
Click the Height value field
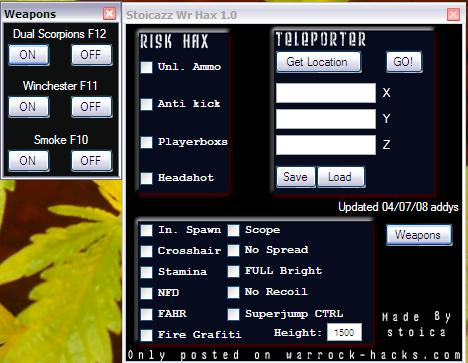pos(344,332)
